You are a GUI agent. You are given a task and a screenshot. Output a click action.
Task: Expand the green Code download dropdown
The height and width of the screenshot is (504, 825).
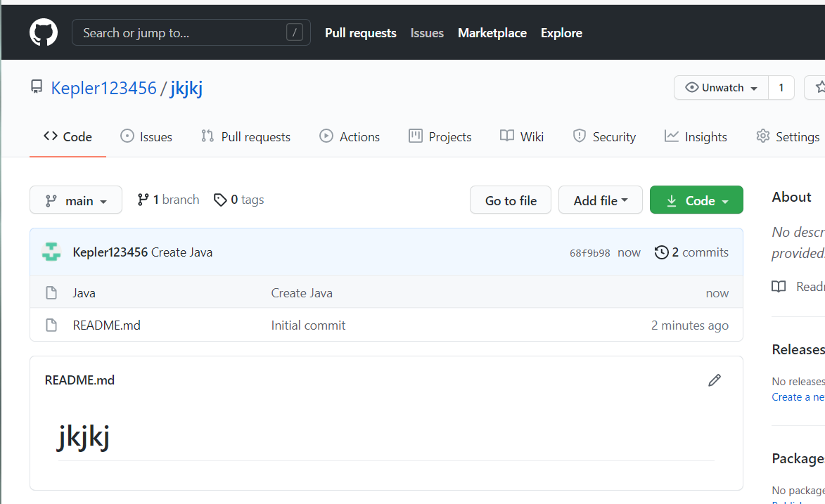click(696, 200)
